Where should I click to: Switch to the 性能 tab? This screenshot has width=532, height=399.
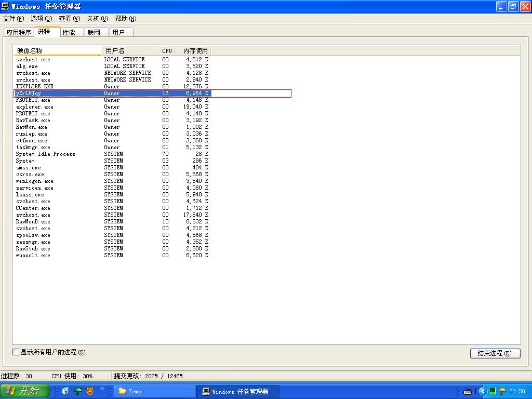[x=72, y=32]
